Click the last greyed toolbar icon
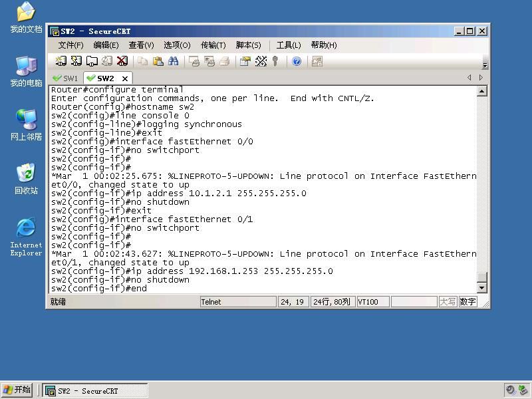532x399 pixels. pyautogui.click(x=317, y=61)
